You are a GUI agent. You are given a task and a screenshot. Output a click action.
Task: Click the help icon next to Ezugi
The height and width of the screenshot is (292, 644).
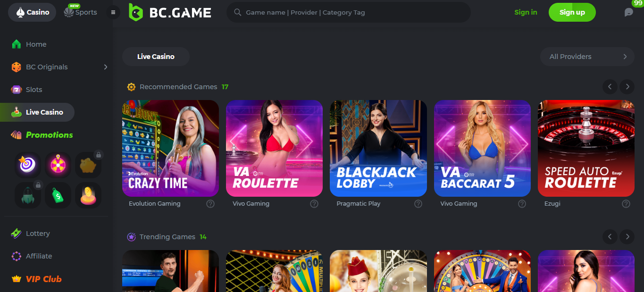coord(626,204)
